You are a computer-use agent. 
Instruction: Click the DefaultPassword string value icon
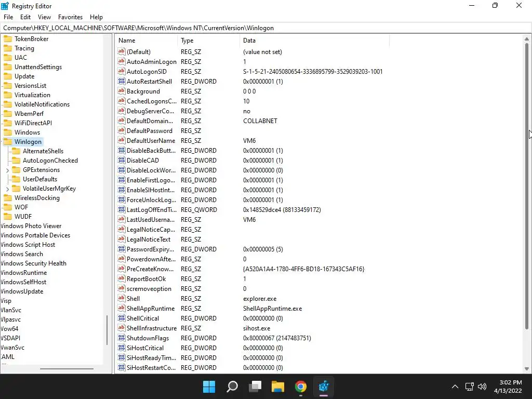[x=121, y=130]
